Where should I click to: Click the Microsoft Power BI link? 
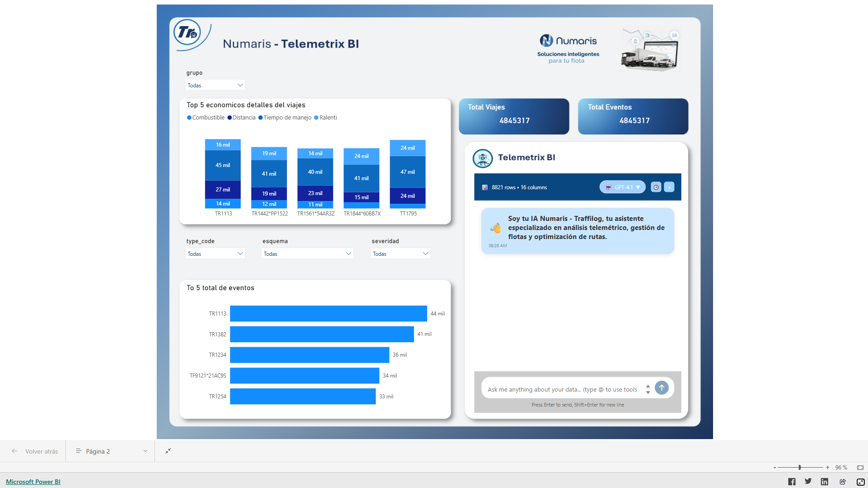click(33, 482)
